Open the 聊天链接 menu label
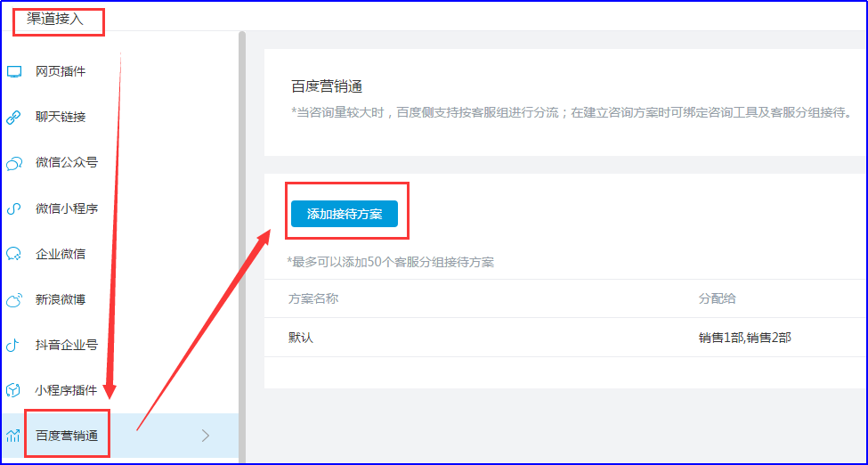 (x=61, y=118)
